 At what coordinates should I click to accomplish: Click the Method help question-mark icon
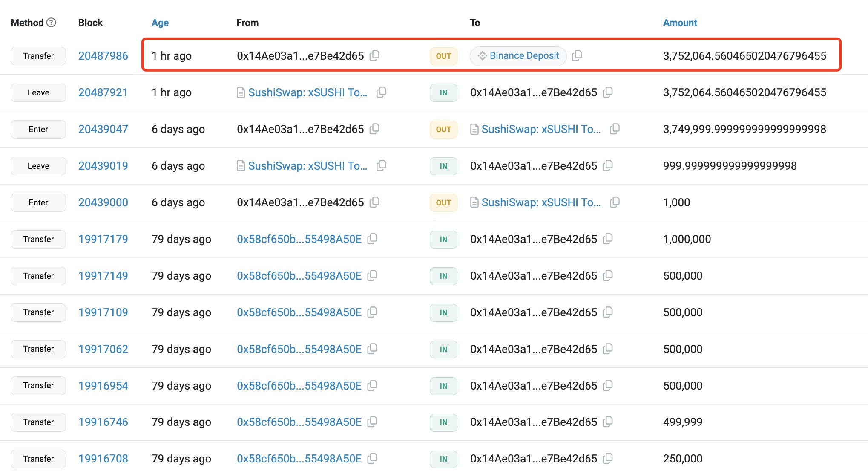coord(51,23)
